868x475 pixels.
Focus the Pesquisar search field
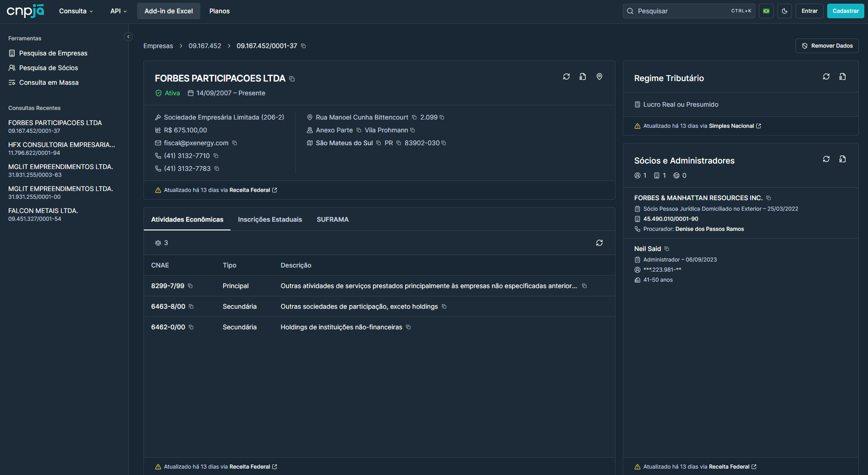689,11
